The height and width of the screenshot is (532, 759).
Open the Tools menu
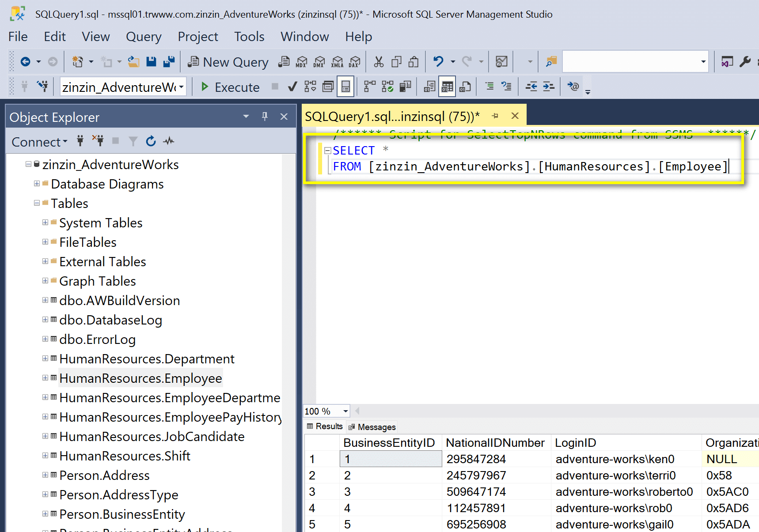point(249,37)
